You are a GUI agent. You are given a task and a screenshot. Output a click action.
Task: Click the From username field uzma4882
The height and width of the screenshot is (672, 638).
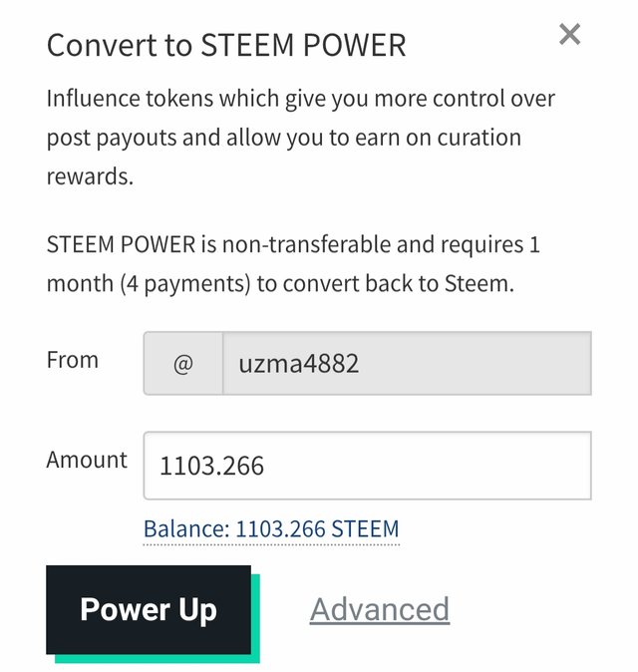point(406,364)
